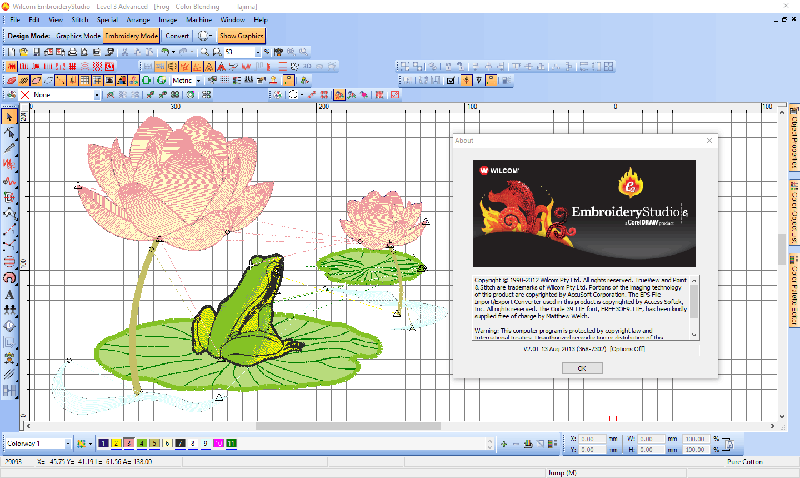Screen dimensions: 800x478
Task: Open the Object Properties docker tab
Action: pos(794,137)
